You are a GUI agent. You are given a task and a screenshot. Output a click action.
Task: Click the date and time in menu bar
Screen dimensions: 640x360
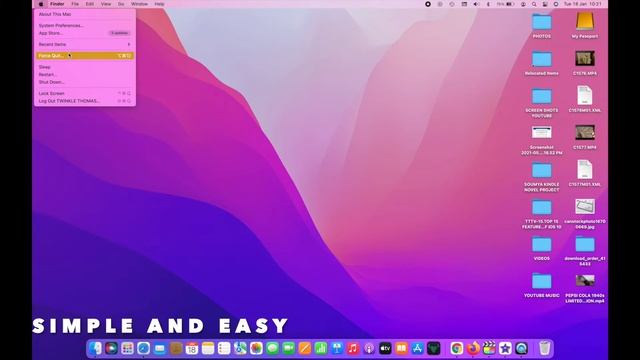(x=583, y=4)
